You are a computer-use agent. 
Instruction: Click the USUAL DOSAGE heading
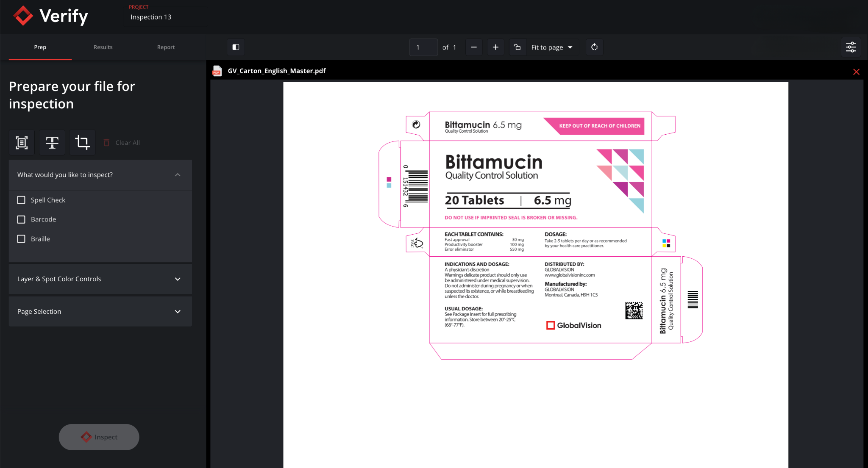464,309
